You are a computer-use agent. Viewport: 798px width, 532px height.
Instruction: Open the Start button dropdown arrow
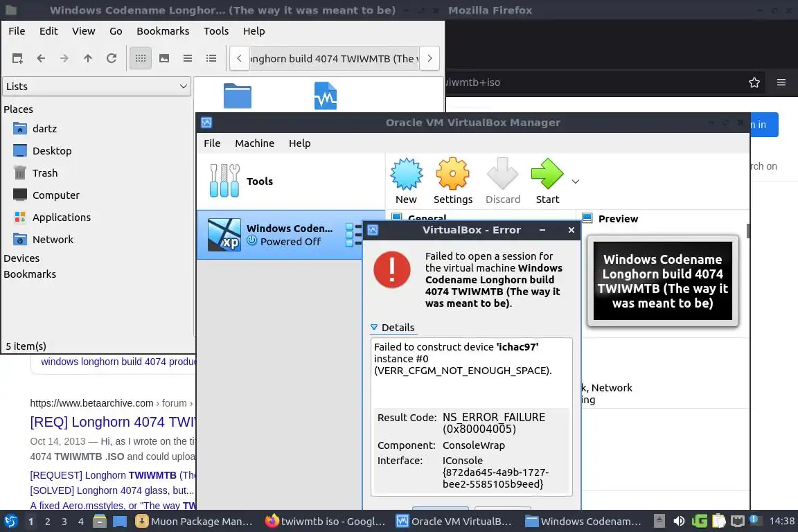pyautogui.click(x=576, y=181)
